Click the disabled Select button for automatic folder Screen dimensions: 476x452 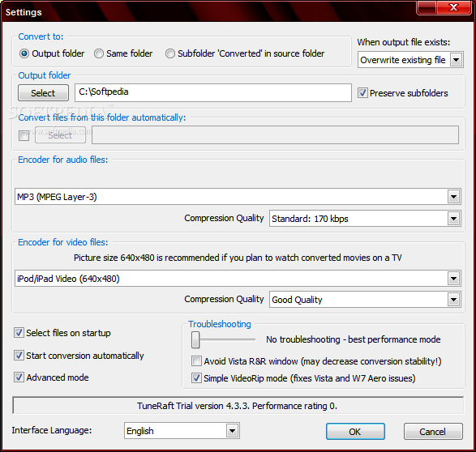(x=60, y=135)
